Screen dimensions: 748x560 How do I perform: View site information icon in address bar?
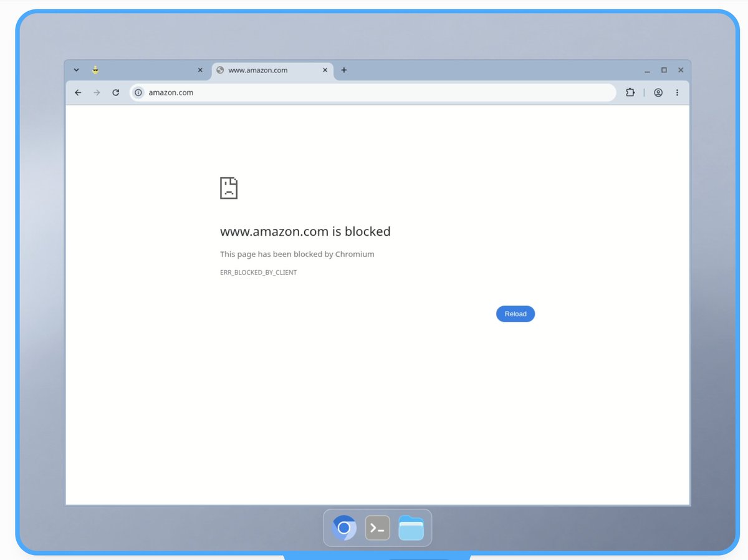(138, 92)
